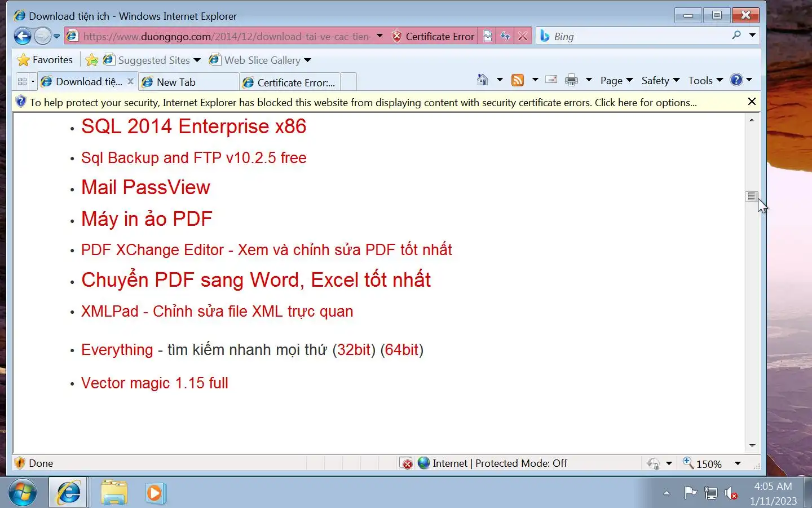The width and height of the screenshot is (812, 508).
Task: Open Sql Backup and FTP v10.2.5 free link
Action: 193,157
